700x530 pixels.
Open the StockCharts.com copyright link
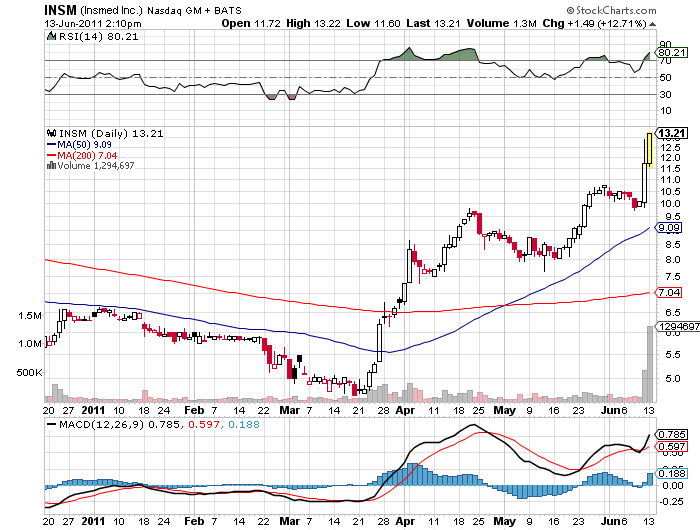pos(611,10)
